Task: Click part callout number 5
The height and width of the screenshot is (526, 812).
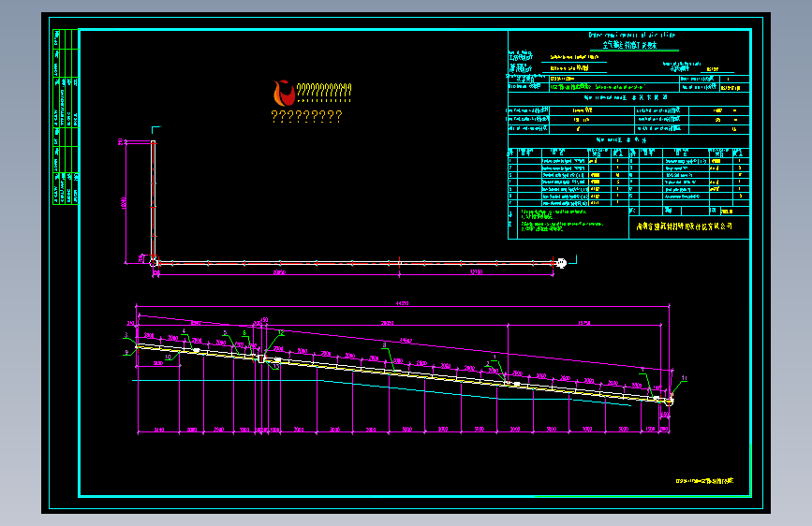Action: (225, 333)
